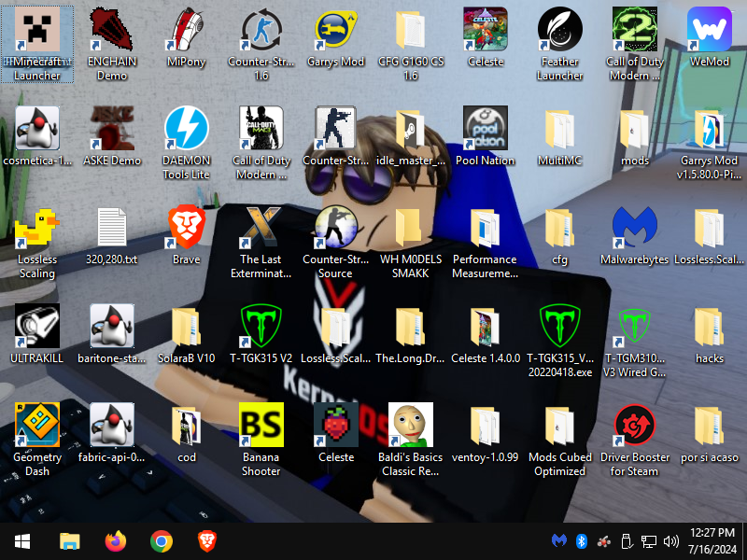Image resolution: width=747 pixels, height=560 pixels.
Task: Select the Lossless.Scal... folder beside Malwarebytes
Action: (710, 236)
